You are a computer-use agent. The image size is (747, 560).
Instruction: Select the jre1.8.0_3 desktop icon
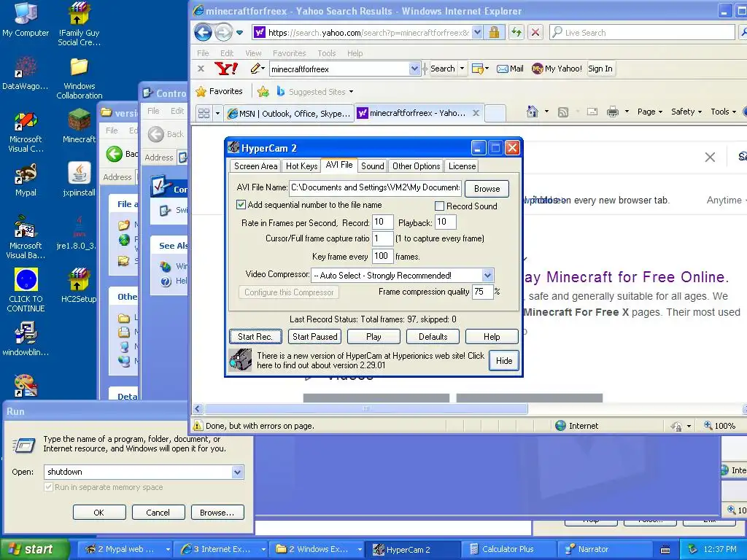pos(76,233)
